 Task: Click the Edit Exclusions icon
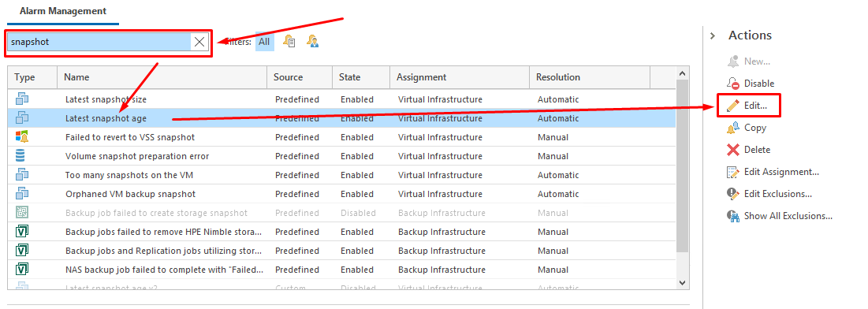click(x=733, y=194)
